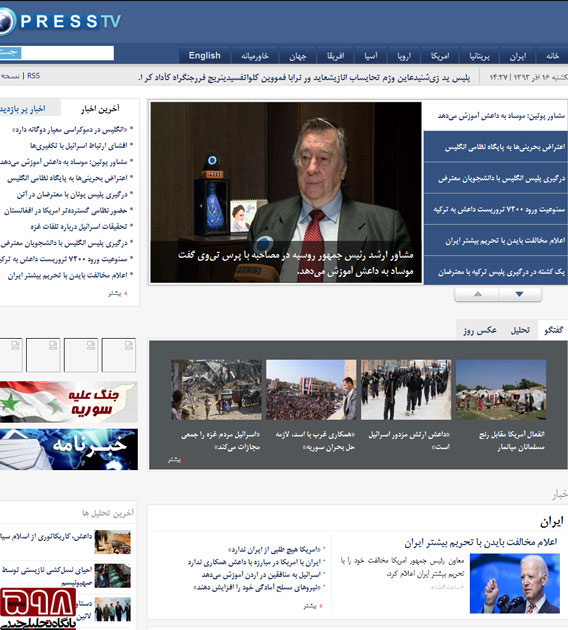Switch to the English version

click(204, 55)
